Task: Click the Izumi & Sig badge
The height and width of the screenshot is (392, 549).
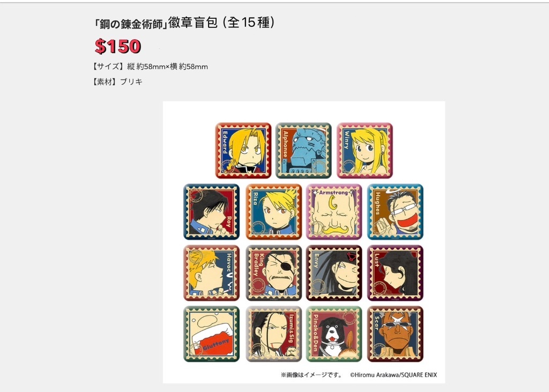Action: pyautogui.click(x=273, y=334)
